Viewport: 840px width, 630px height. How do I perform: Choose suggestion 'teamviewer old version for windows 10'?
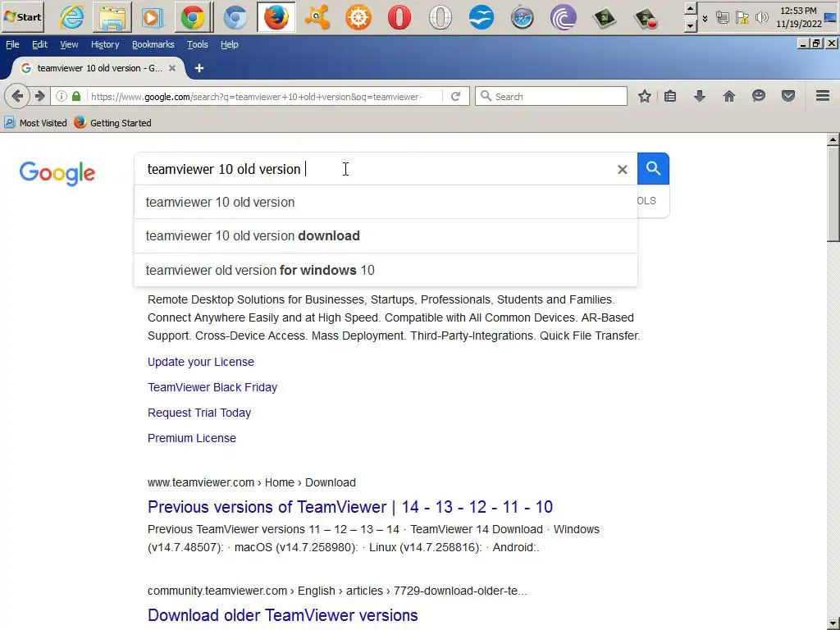click(386, 270)
